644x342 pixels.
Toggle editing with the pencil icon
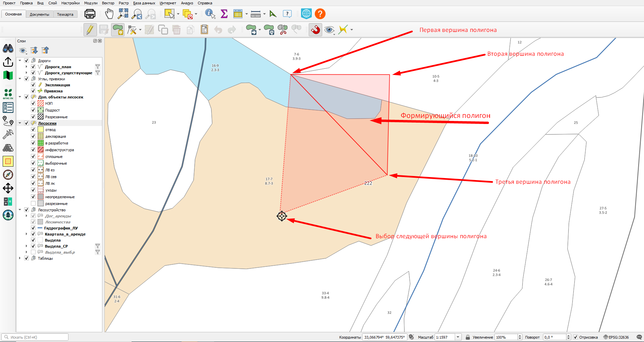90,30
